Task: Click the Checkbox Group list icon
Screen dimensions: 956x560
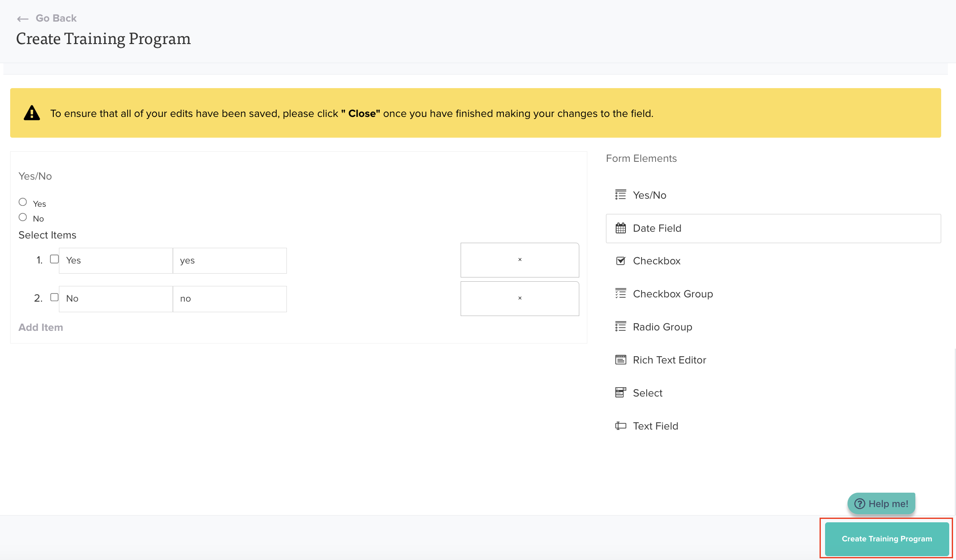Action: pyautogui.click(x=620, y=294)
